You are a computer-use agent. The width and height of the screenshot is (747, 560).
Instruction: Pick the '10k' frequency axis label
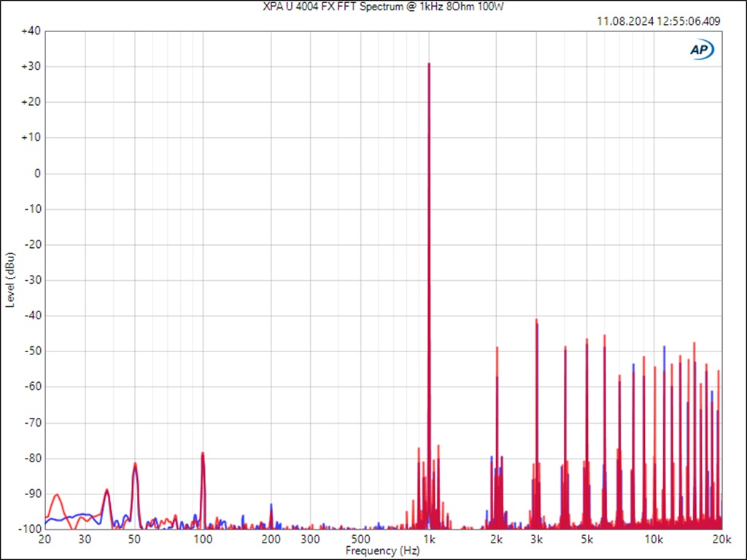point(654,540)
